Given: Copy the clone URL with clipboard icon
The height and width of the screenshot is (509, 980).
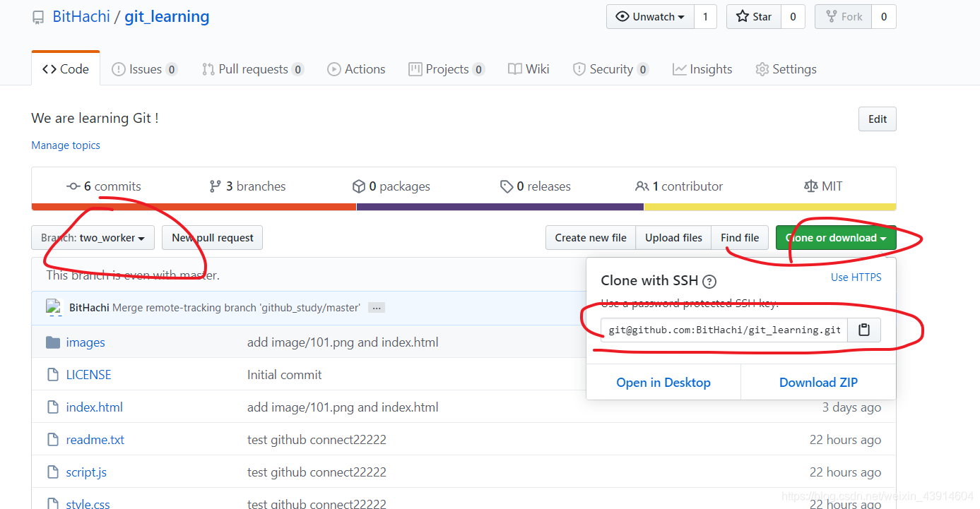Looking at the screenshot, I should (x=863, y=330).
